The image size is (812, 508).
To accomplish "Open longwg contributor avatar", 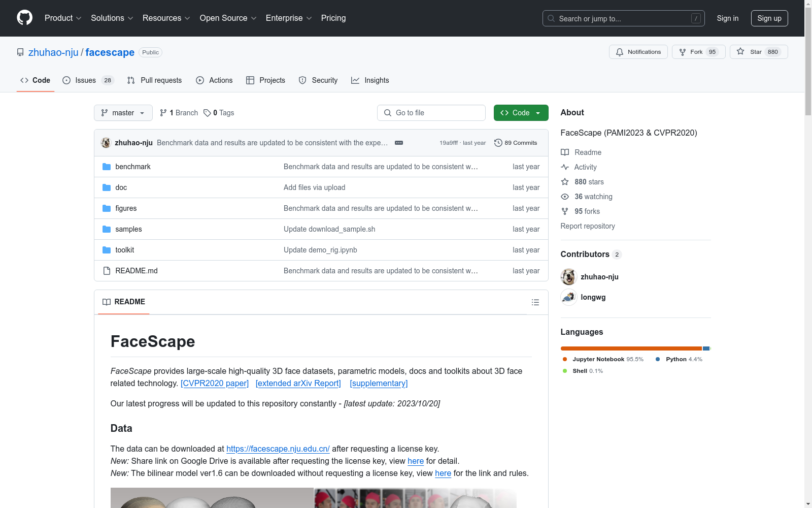I will click(x=569, y=297).
